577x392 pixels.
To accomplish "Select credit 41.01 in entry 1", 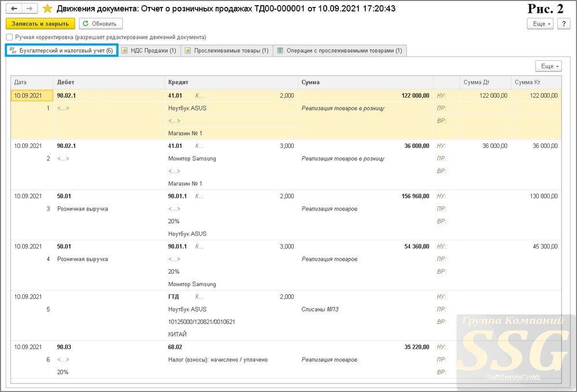I will tap(175, 96).
